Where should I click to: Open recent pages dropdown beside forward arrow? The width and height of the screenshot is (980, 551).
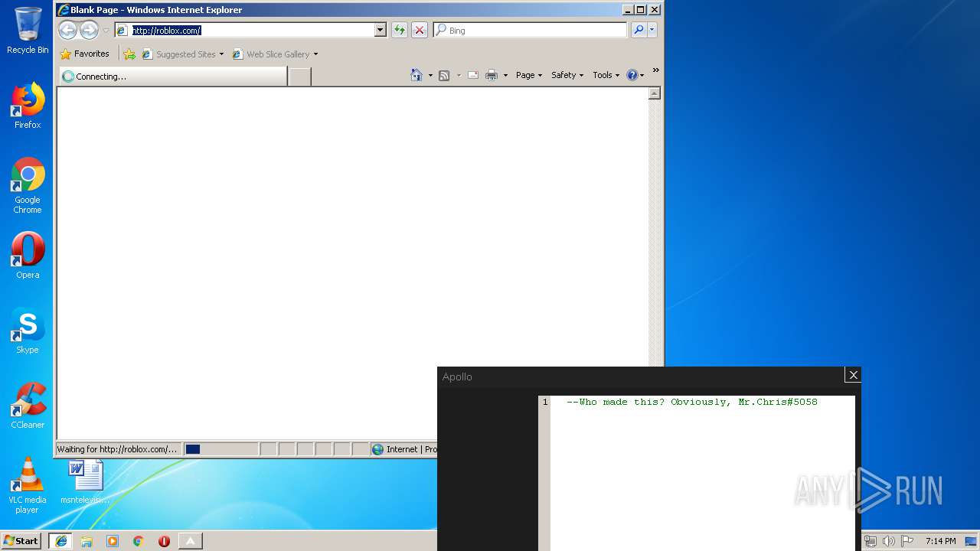click(106, 31)
